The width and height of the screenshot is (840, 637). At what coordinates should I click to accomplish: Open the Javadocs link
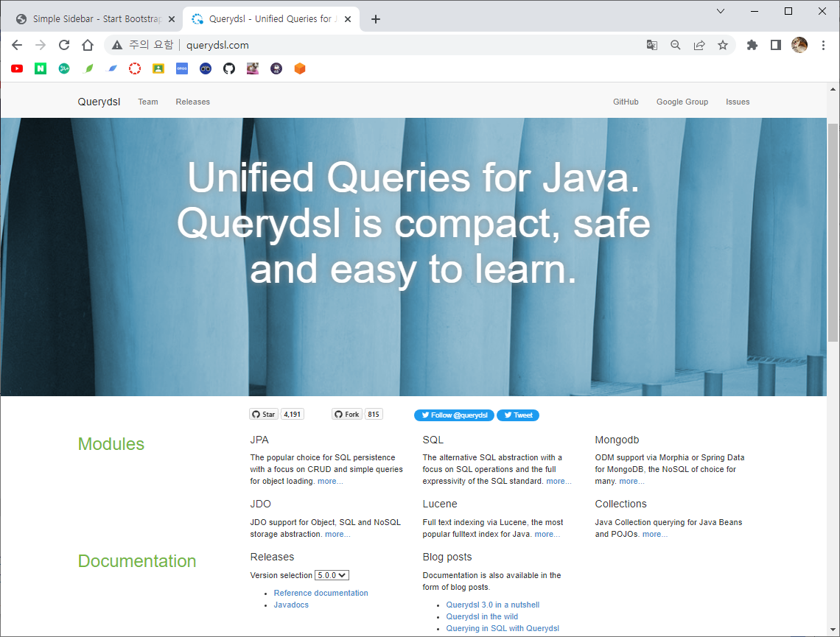point(291,605)
